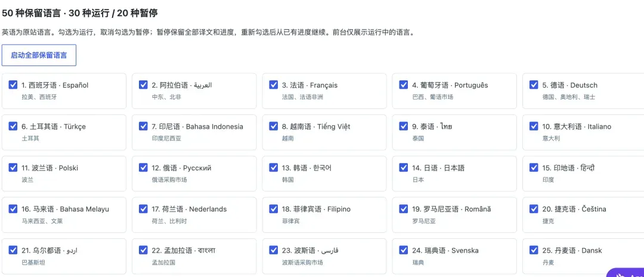Click the subtitle 德国、奥地利、瑞士
The height and width of the screenshot is (277, 644).
[568, 97]
